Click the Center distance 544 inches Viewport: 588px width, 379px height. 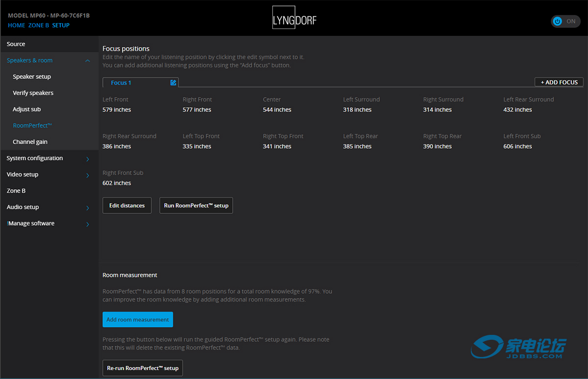coord(277,110)
